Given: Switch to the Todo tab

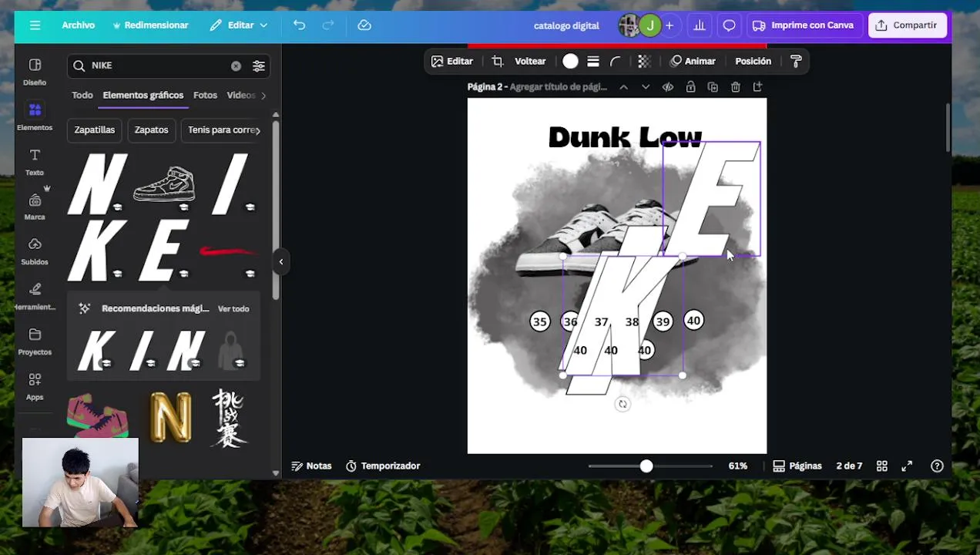Looking at the screenshot, I should point(82,95).
